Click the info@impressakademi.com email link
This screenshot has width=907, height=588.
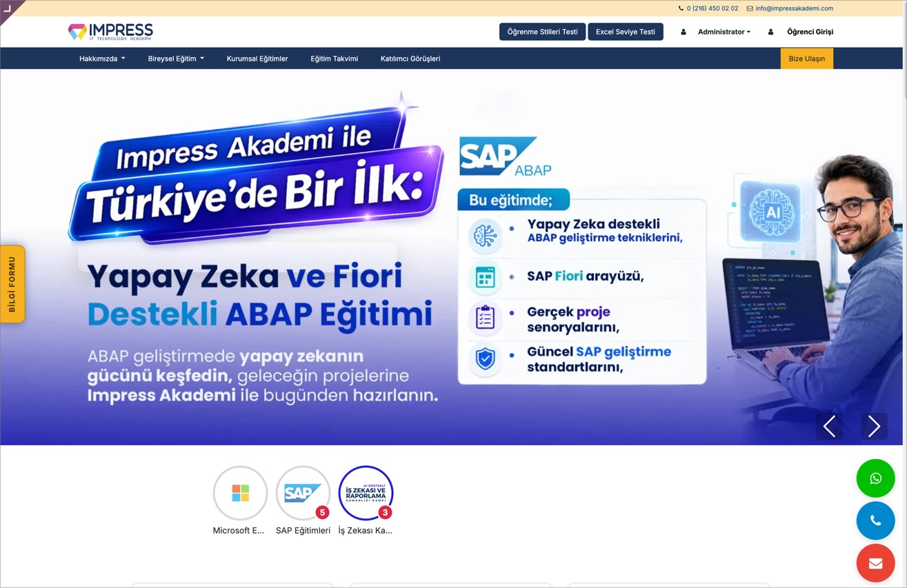[x=794, y=8]
